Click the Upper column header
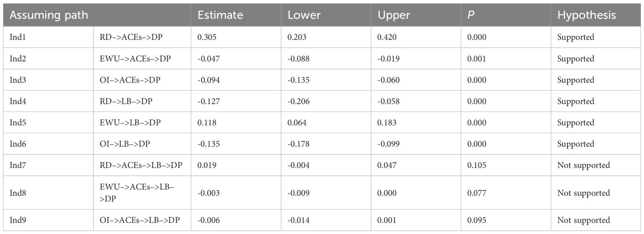 click(x=394, y=15)
